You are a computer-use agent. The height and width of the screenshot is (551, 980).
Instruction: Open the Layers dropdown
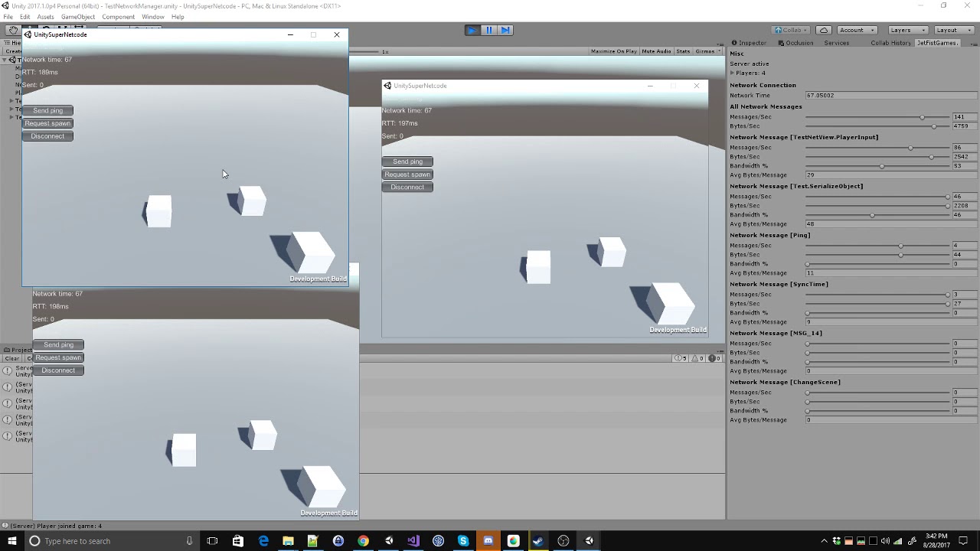click(907, 30)
